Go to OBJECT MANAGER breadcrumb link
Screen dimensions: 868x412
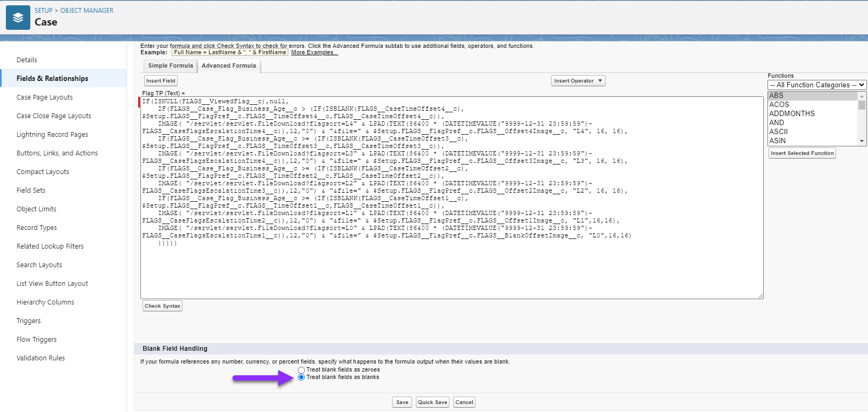pyautogui.click(x=87, y=11)
